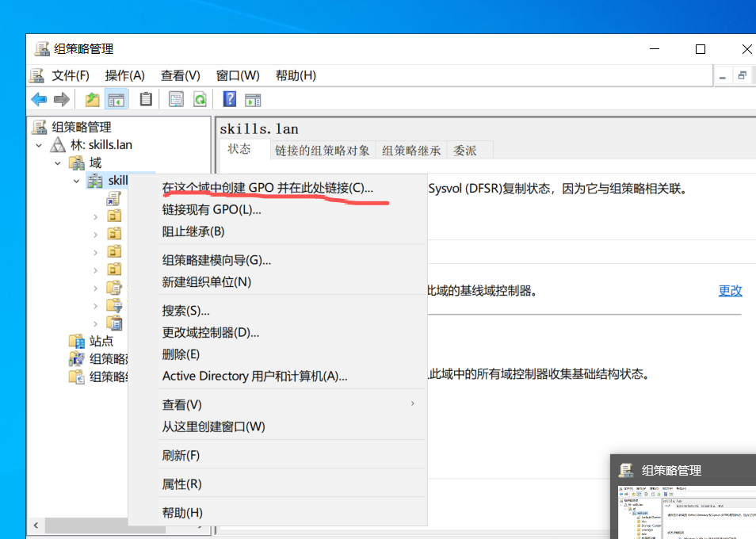
Task: Select 链接现有 GPO(L) from context menu
Action: 212,209
